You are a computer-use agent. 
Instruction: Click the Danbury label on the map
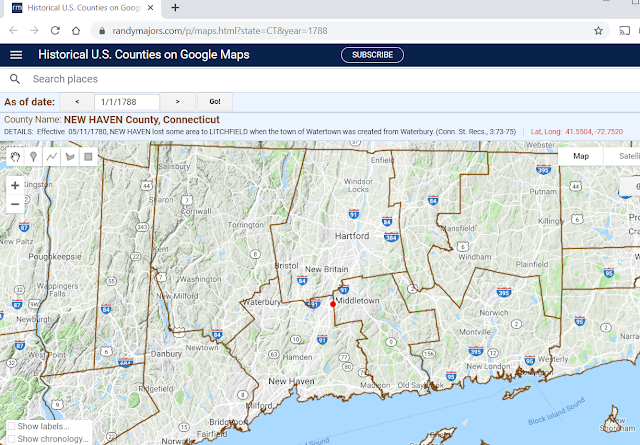tap(166, 354)
